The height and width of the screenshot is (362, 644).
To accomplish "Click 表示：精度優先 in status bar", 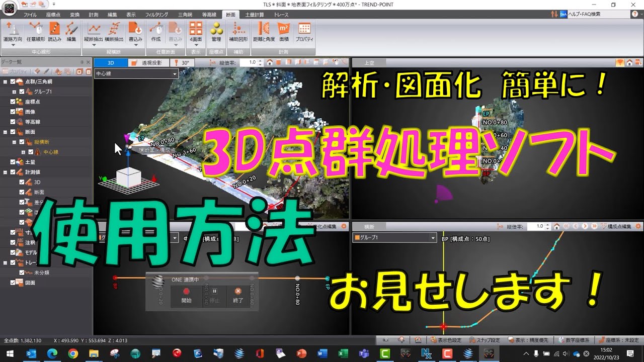I will tap(527, 340).
